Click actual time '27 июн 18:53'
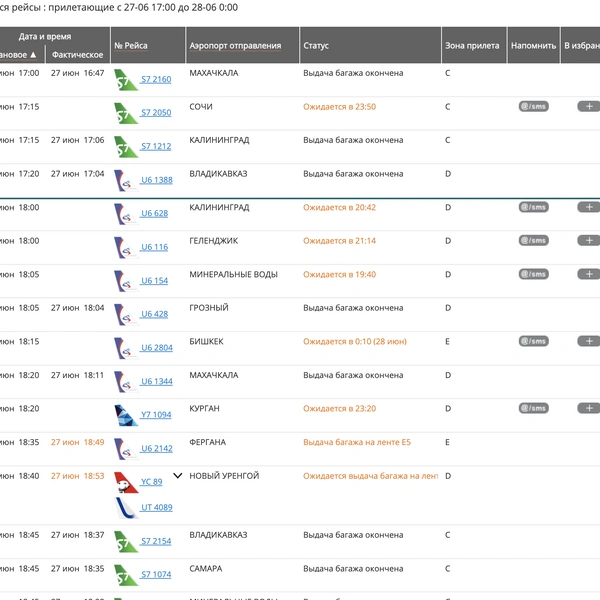 click(77, 476)
